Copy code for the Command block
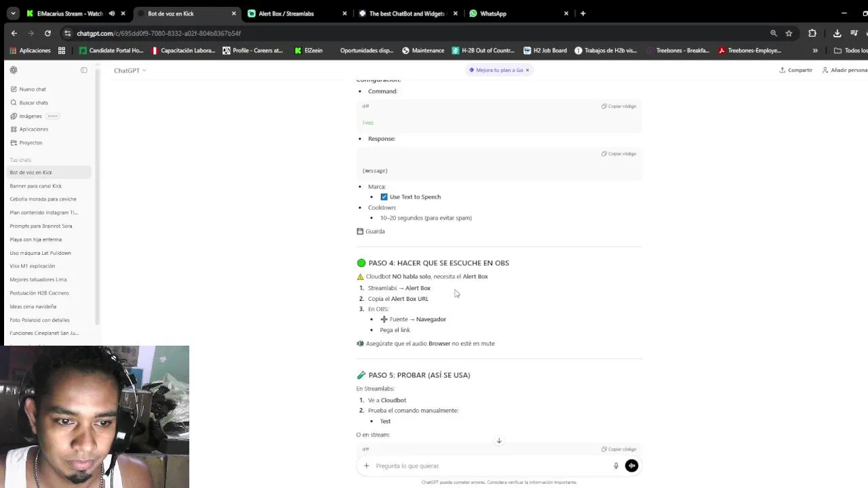This screenshot has width=868, height=488. 618,106
